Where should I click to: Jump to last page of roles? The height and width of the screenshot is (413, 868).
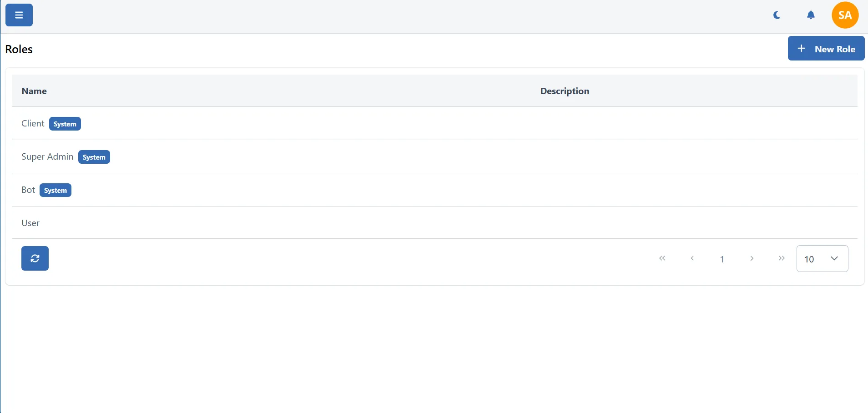pyautogui.click(x=782, y=258)
